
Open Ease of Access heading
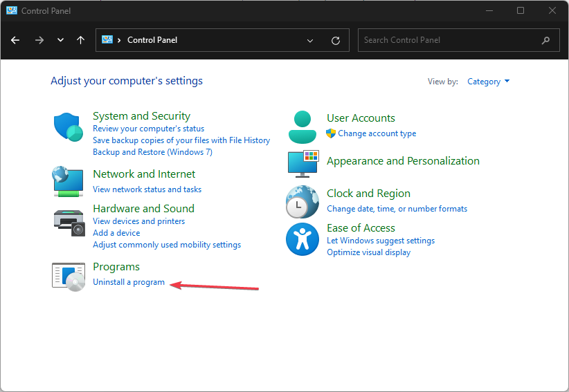(x=361, y=228)
